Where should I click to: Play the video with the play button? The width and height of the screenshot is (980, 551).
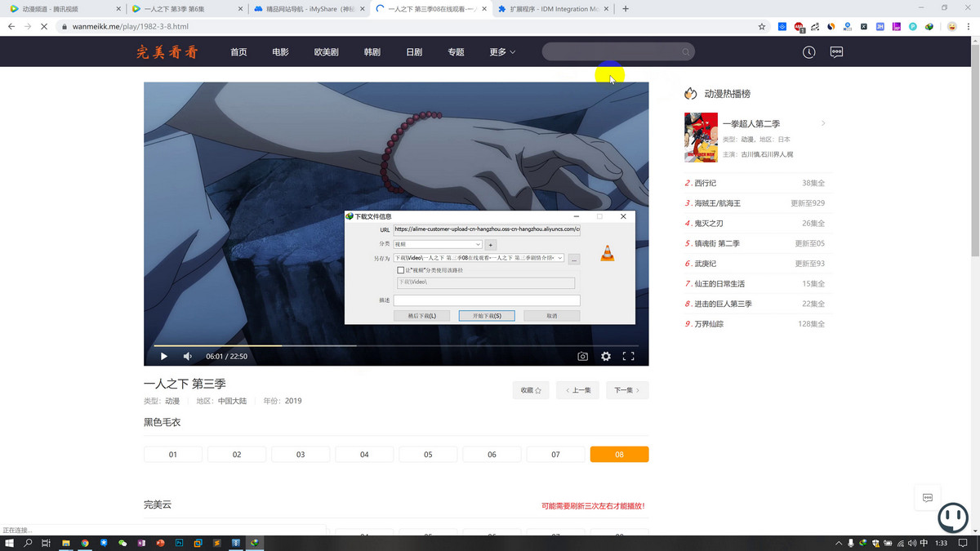click(x=163, y=356)
